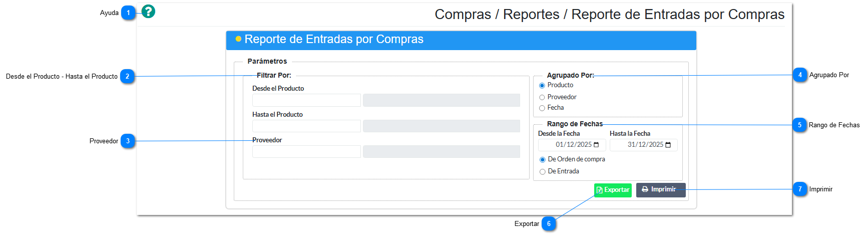This screenshot has height=236, width=868.
Task: Click annotation badge 6 next to Exportar label
Action: 549,224
